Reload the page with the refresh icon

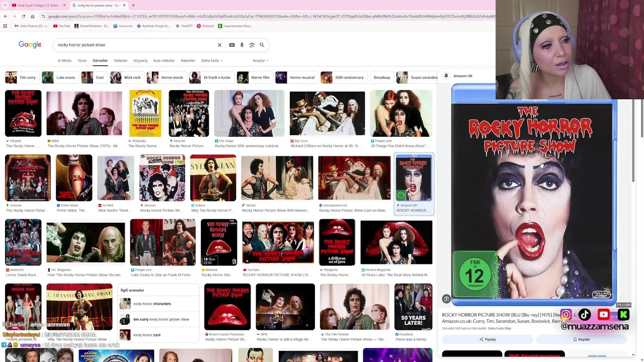pyautogui.click(x=23, y=16)
